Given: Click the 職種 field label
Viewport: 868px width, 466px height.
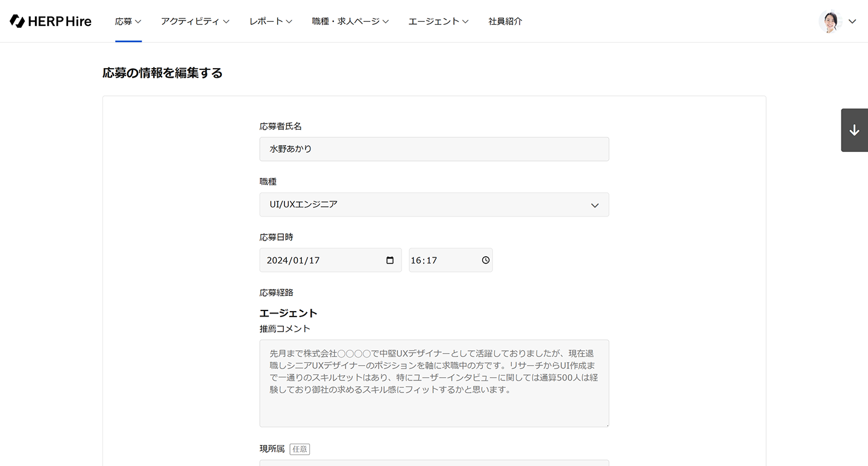Looking at the screenshot, I should pos(268,181).
